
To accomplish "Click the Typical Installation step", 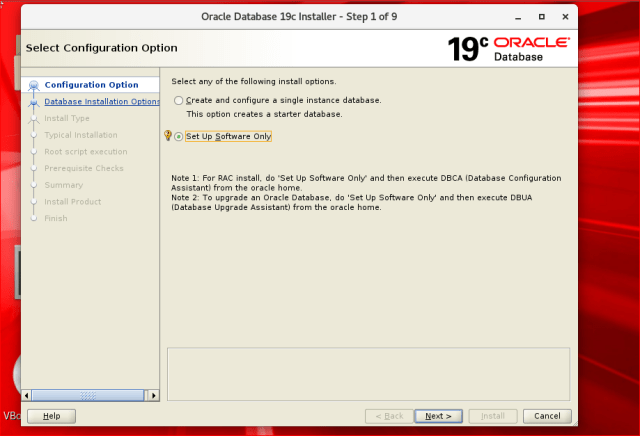I will [x=81, y=135].
